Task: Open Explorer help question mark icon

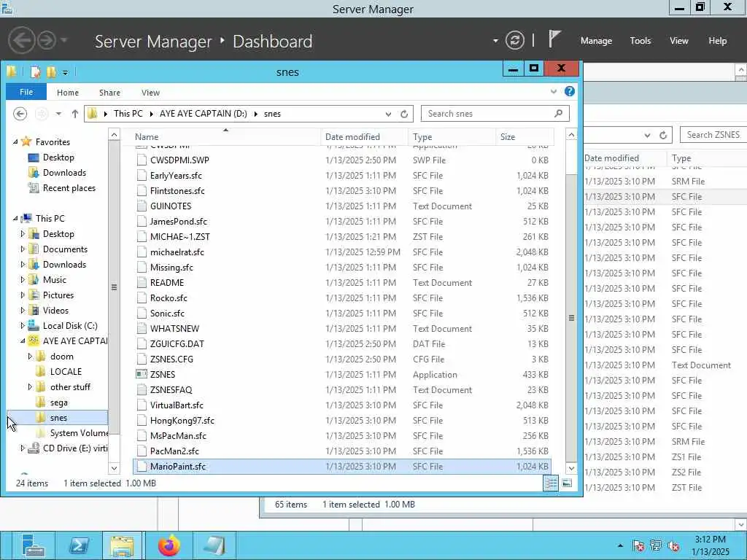Action: 569,91
